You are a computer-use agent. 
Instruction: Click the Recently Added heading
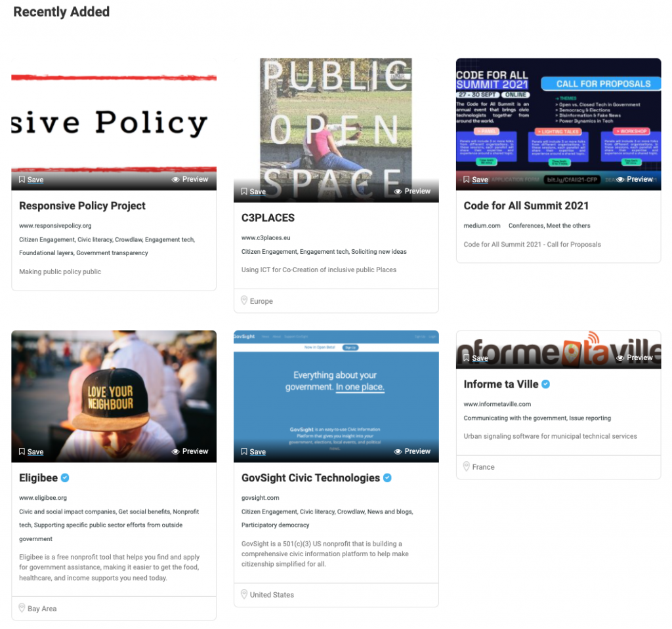[x=61, y=12]
